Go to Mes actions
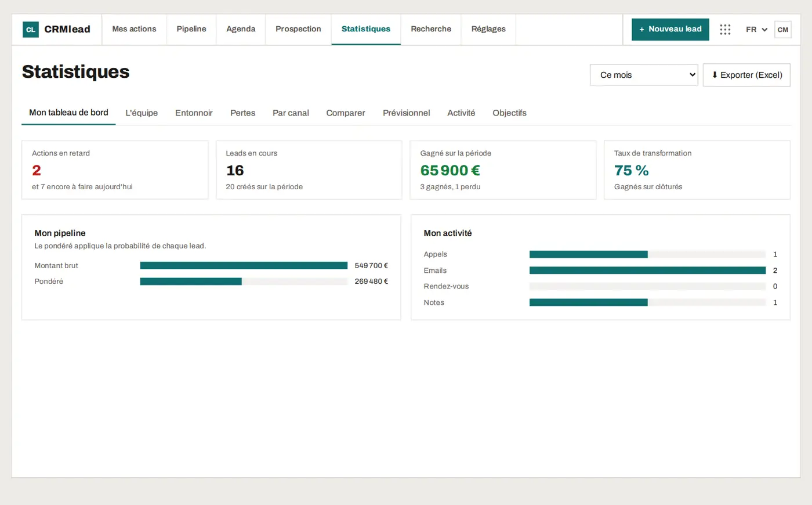This screenshot has height=505, width=812. 134,29
